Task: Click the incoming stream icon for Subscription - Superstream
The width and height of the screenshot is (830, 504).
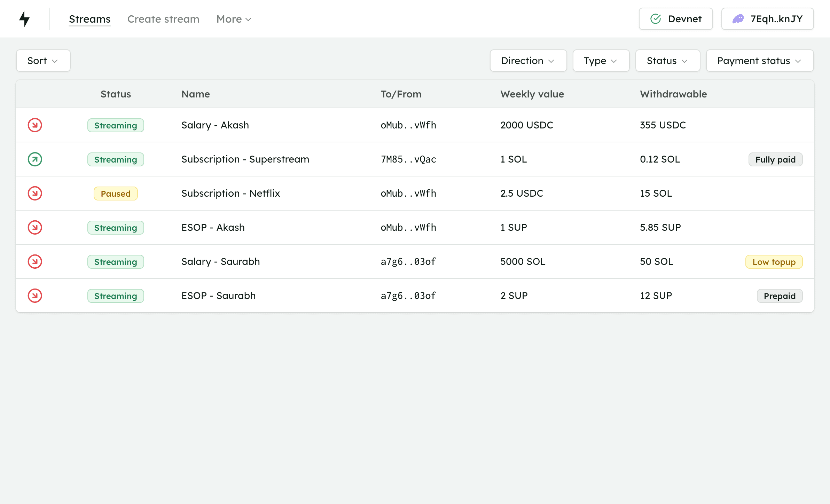Action: point(34,159)
